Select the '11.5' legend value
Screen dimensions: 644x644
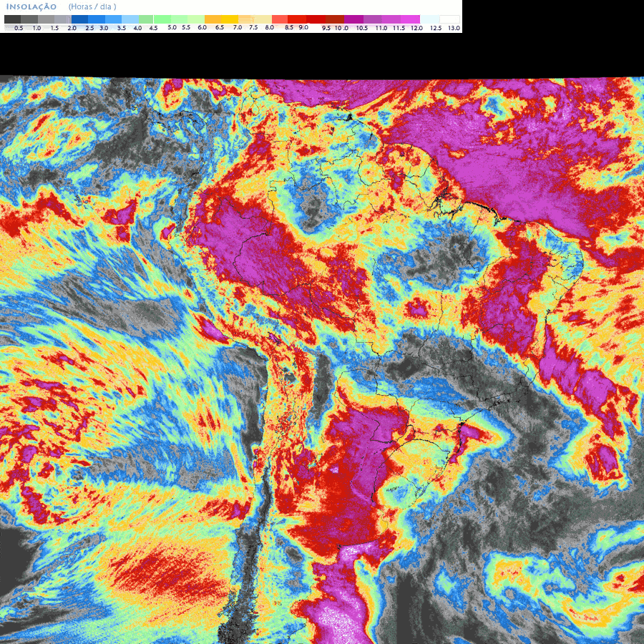click(x=399, y=28)
